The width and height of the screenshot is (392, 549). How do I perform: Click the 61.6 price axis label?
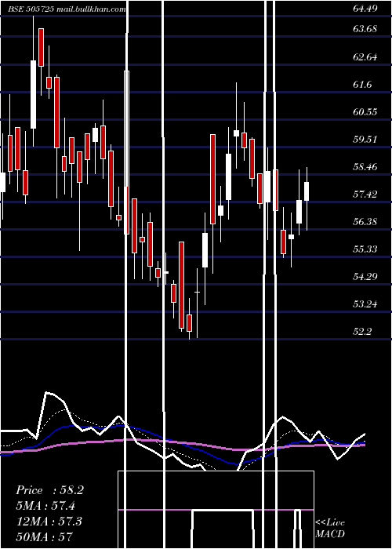[x=362, y=85]
